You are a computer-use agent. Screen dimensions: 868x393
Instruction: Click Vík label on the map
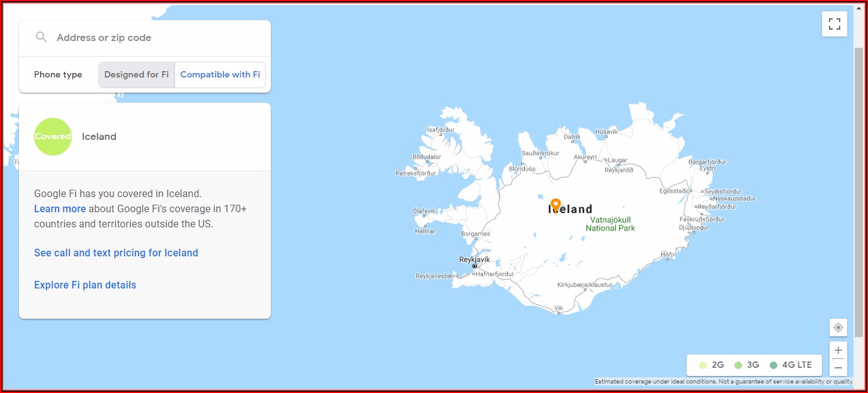click(558, 308)
